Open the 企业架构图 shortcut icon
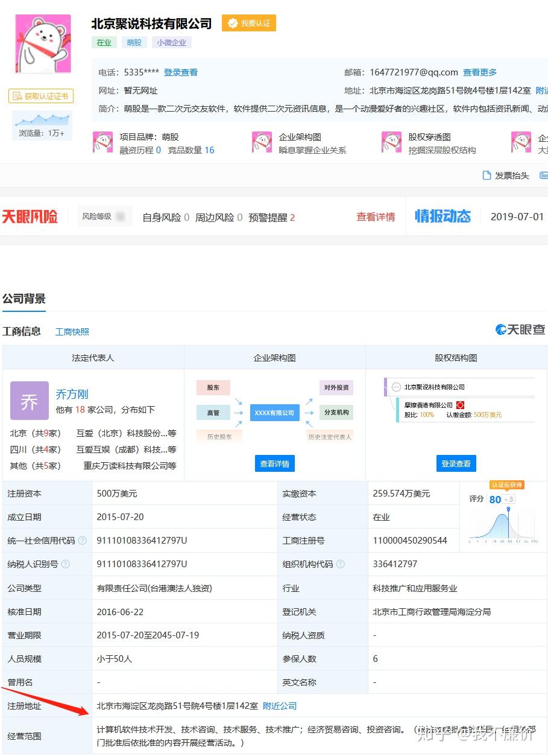Image resolution: width=548 pixels, height=756 pixels. pos(262,142)
